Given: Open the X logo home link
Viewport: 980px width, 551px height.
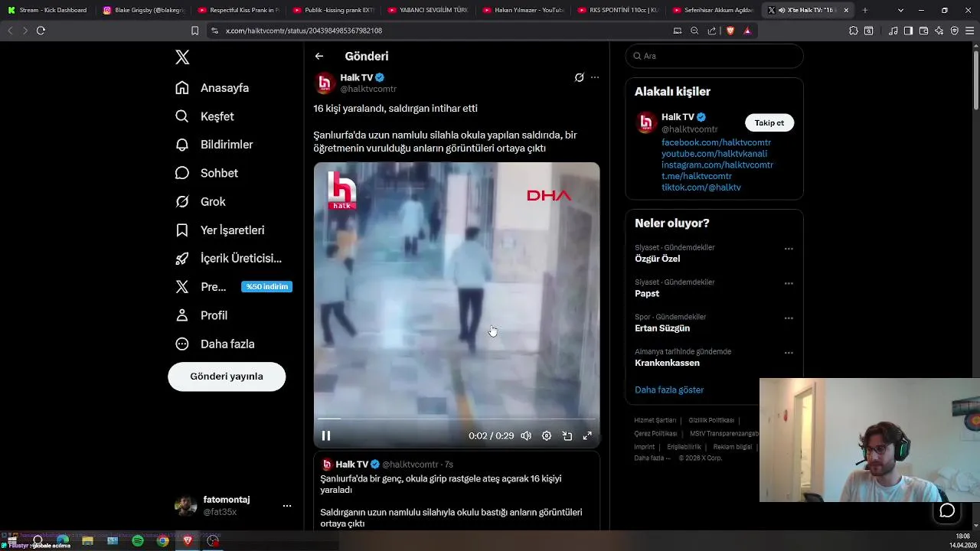Looking at the screenshot, I should (x=182, y=57).
